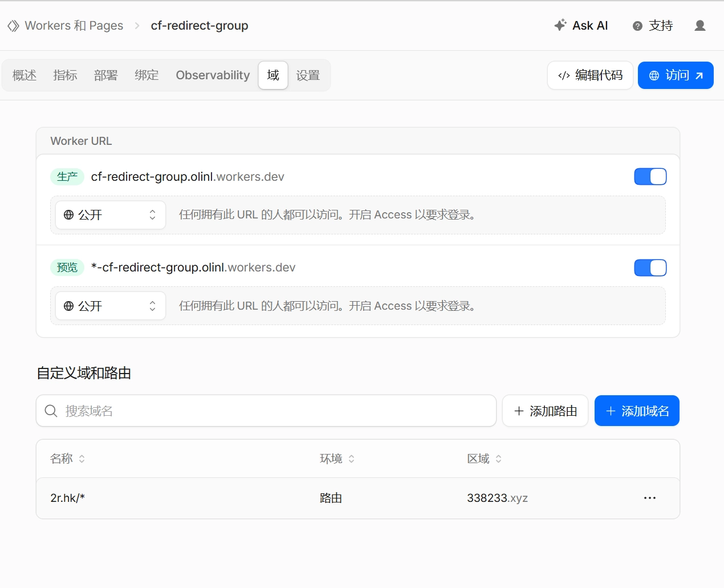Sort the table by 环境 column

coord(337,459)
